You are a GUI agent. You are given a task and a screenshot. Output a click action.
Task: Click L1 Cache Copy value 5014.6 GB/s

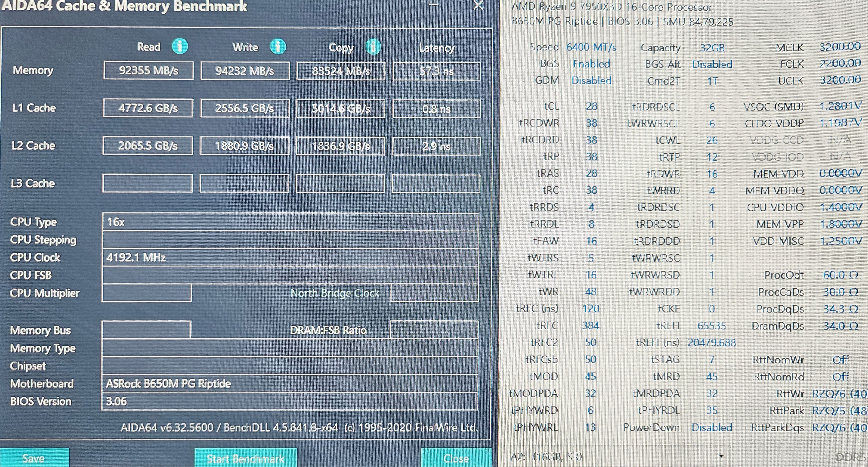[x=341, y=108]
